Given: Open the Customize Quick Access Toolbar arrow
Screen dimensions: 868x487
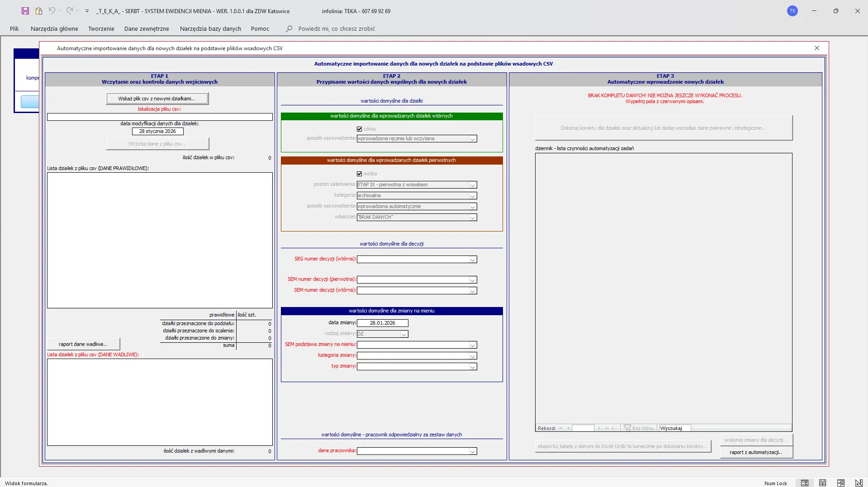Looking at the screenshot, I should point(87,11).
